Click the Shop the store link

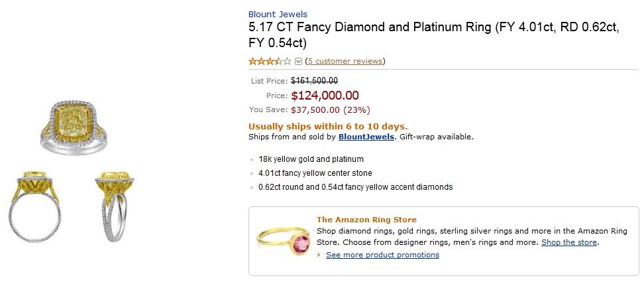click(569, 242)
